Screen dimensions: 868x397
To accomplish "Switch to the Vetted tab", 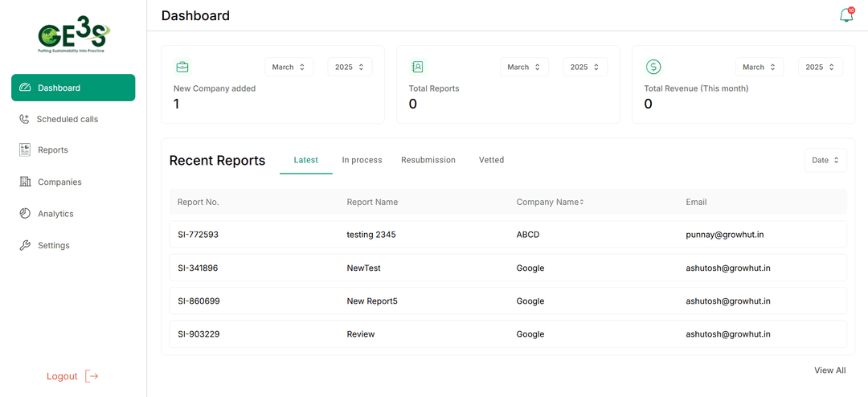I will click(x=492, y=160).
